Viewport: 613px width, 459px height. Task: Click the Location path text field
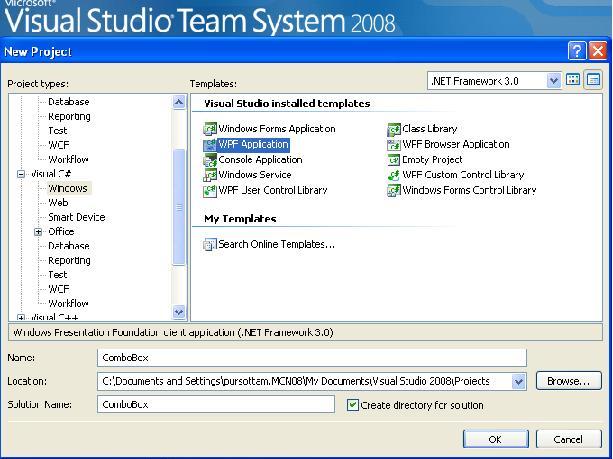click(x=304, y=381)
